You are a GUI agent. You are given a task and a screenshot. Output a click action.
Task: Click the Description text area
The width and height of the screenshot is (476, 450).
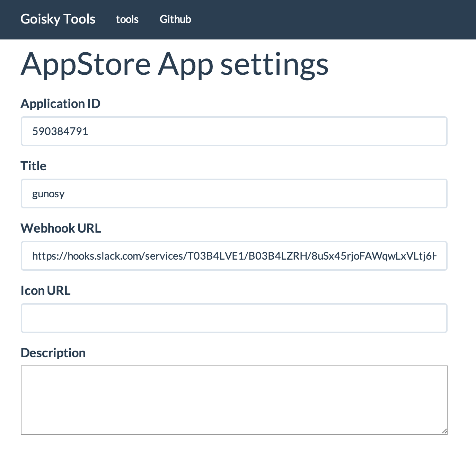coord(234,400)
